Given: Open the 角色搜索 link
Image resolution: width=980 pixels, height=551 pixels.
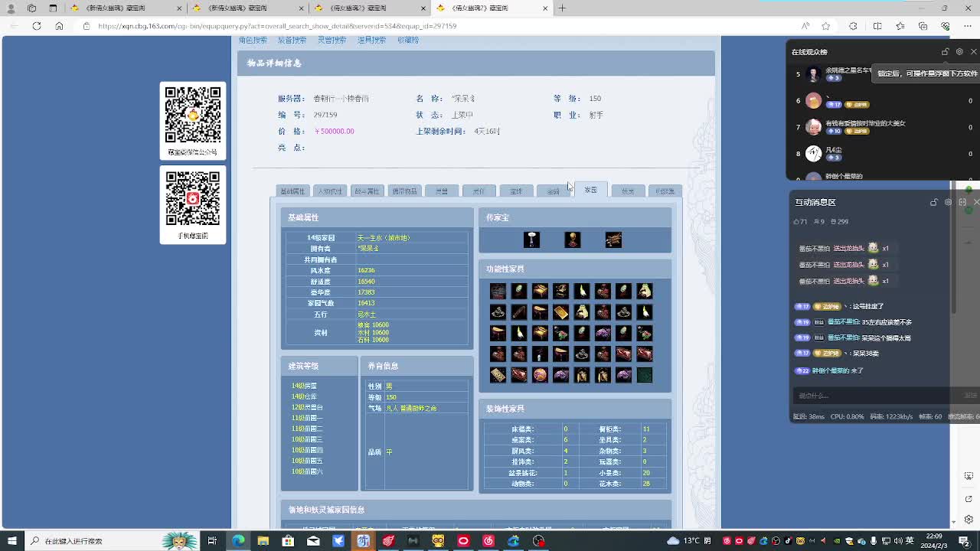Looking at the screenshot, I should pyautogui.click(x=253, y=40).
